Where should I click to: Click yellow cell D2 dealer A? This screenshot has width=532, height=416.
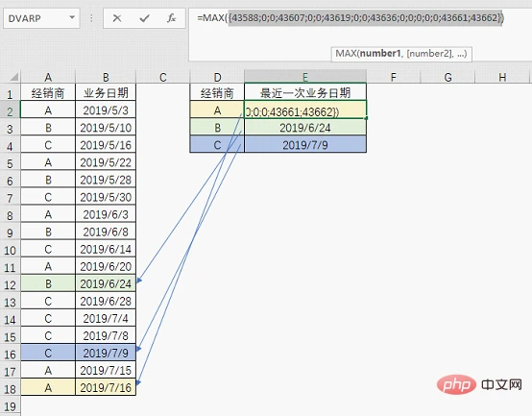(x=217, y=110)
